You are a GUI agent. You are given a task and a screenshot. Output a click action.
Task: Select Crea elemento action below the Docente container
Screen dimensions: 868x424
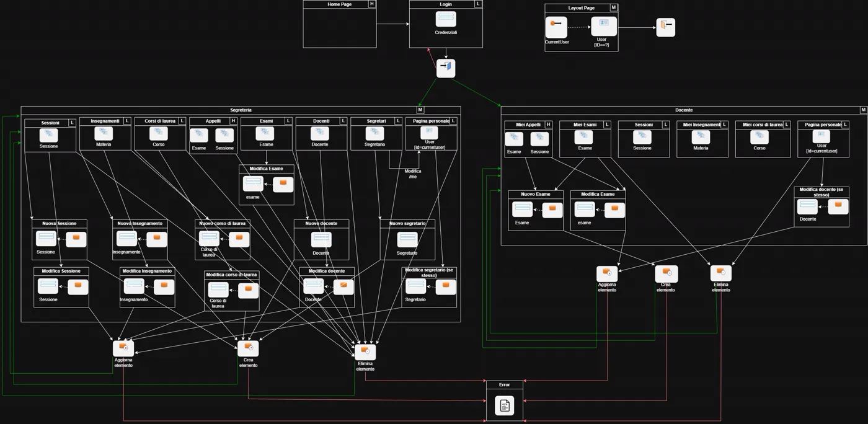[x=666, y=273]
